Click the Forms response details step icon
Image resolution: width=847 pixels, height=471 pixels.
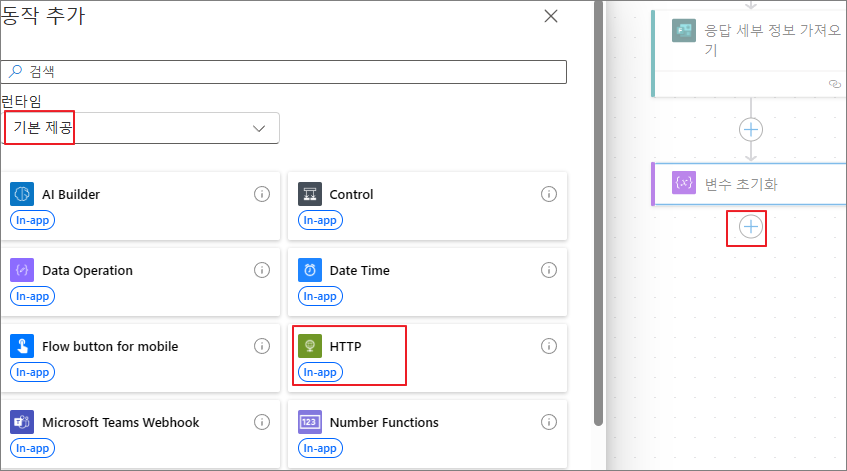click(684, 30)
